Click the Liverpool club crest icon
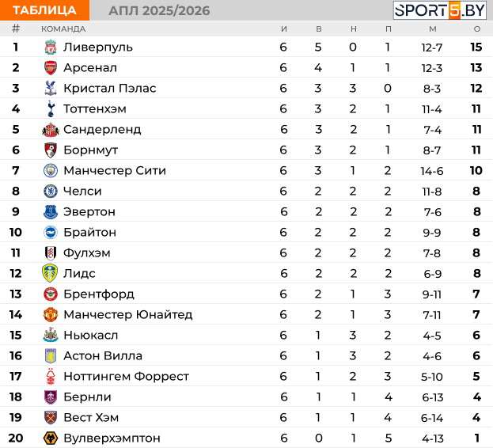 click(x=51, y=47)
